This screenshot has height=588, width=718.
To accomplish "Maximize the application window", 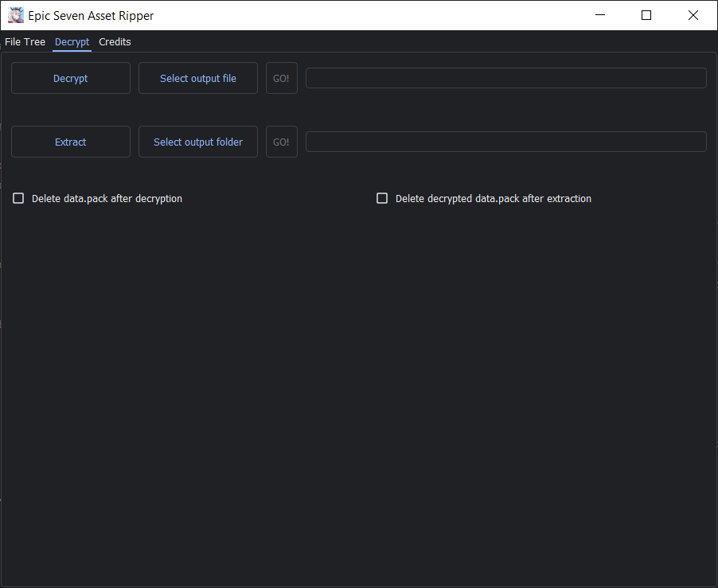I will [x=646, y=15].
